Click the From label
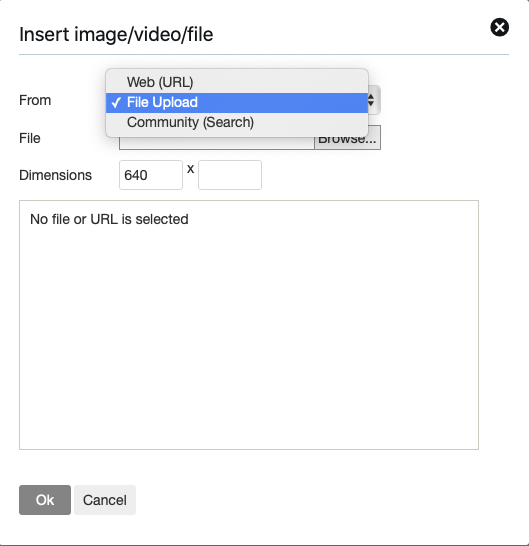 35,100
